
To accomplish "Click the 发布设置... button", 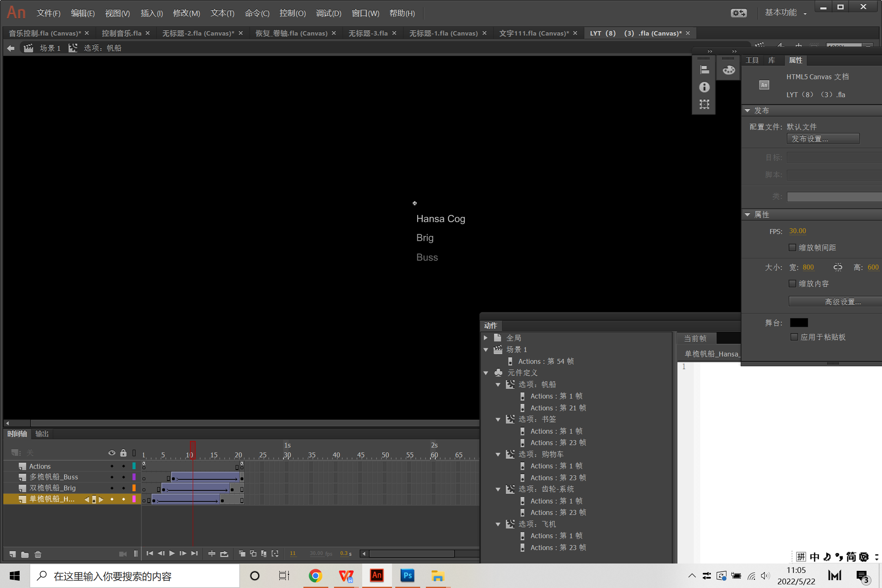I will click(823, 139).
